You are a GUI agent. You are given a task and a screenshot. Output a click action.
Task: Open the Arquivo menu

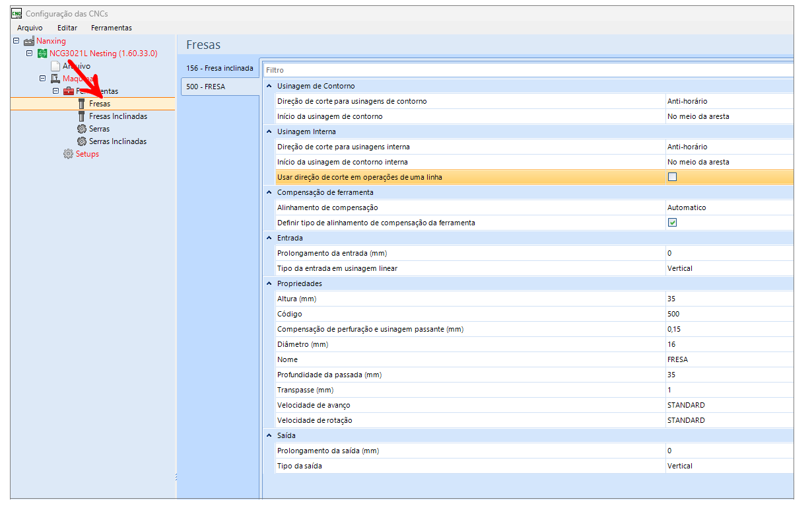point(30,28)
